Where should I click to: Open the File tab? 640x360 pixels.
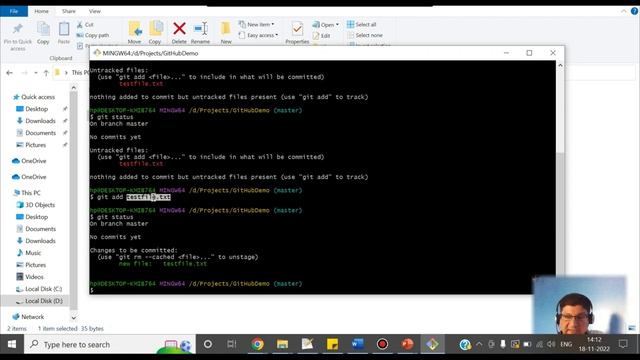[x=14, y=11]
